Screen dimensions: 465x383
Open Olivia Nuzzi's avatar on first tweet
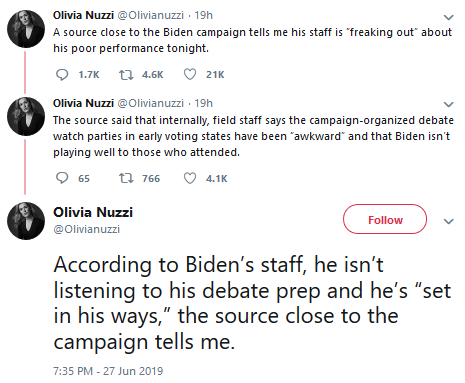(26, 29)
